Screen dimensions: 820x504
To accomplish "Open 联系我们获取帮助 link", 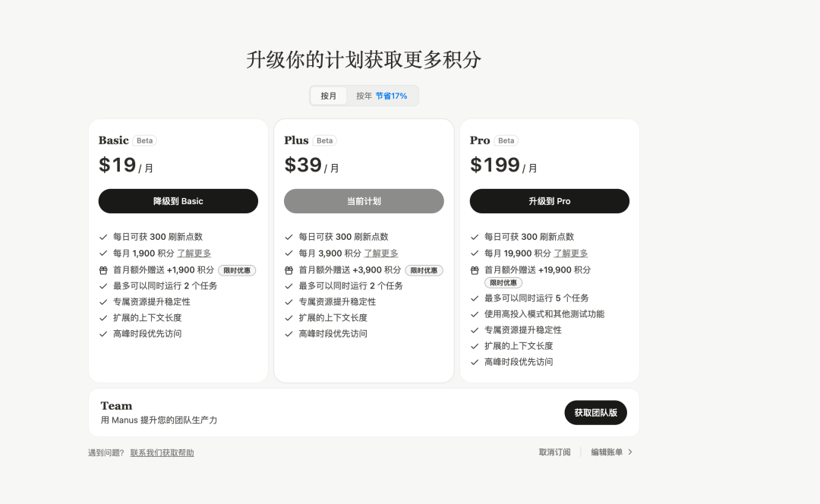I will (162, 452).
